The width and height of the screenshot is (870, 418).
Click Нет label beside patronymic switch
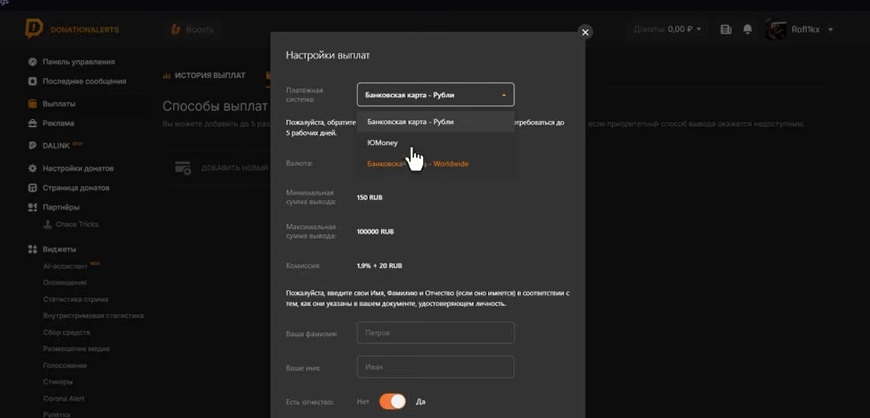(363, 401)
